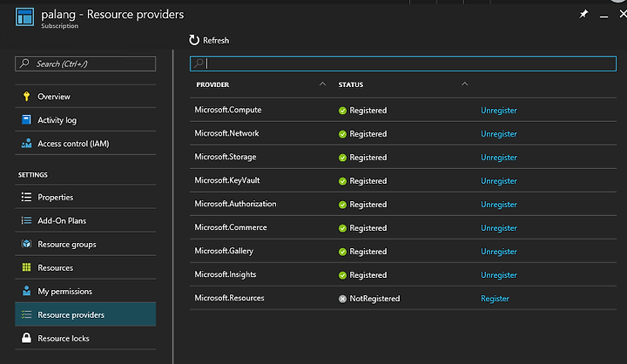Select the Microsoft.Network provider name
The image size is (627, 364).
(226, 133)
